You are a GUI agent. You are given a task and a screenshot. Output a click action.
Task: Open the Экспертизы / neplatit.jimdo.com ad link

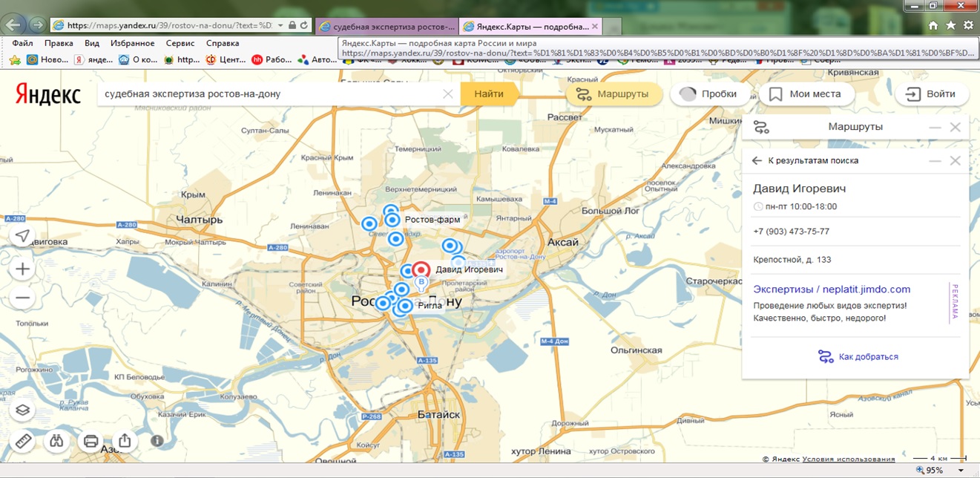(832, 289)
